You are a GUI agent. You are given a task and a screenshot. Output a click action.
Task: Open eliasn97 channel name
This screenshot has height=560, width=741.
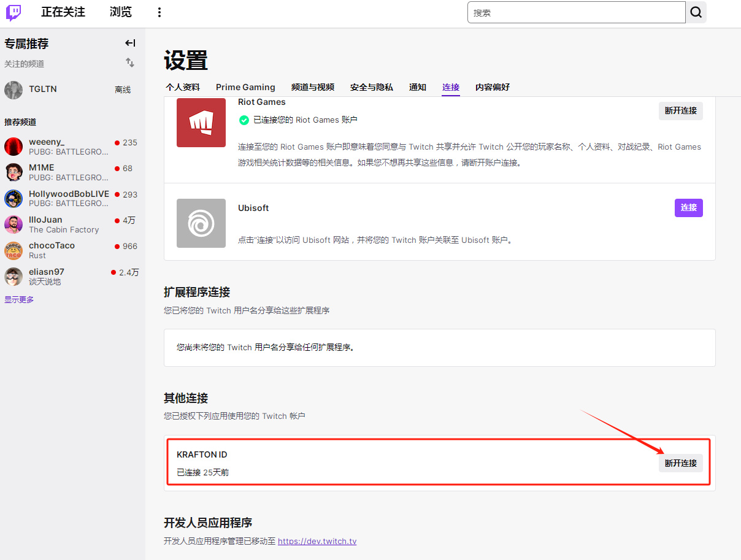pos(47,272)
